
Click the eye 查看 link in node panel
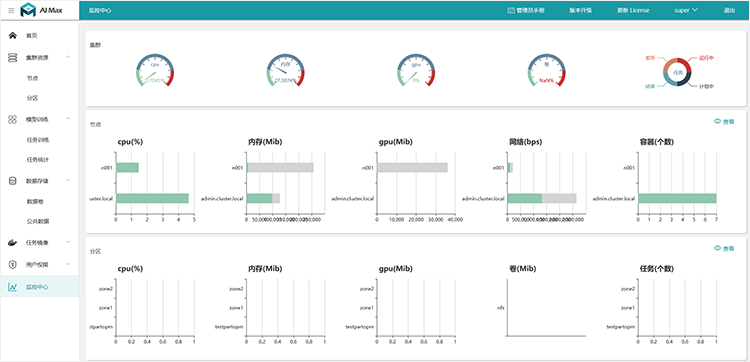724,122
